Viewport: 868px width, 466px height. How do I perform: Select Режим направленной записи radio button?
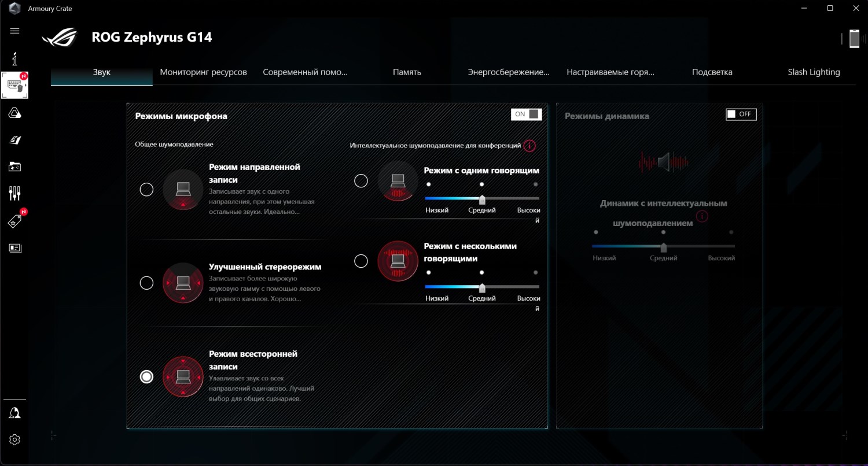click(x=147, y=189)
